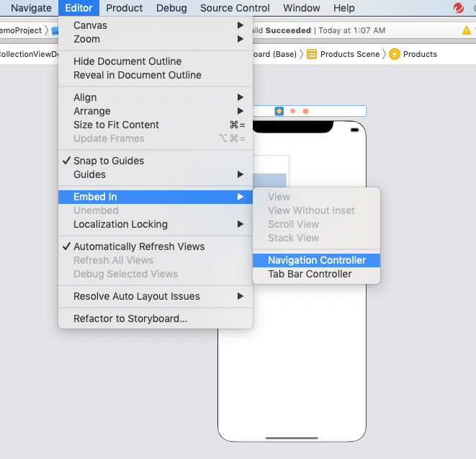Expand the Arrange submenu
This screenshot has width=476, height=459.
(156, 111)
